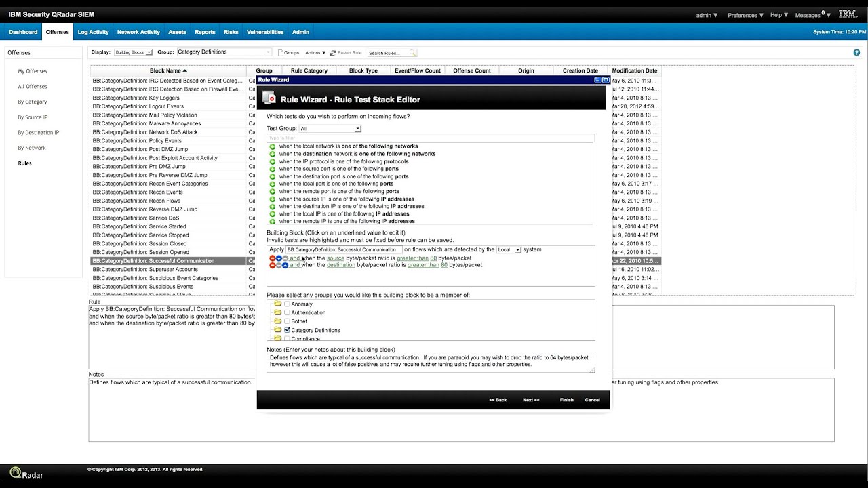Add the IP protocol test with green plus
This screenshot has width=868, height=488.
pos(273,161)
